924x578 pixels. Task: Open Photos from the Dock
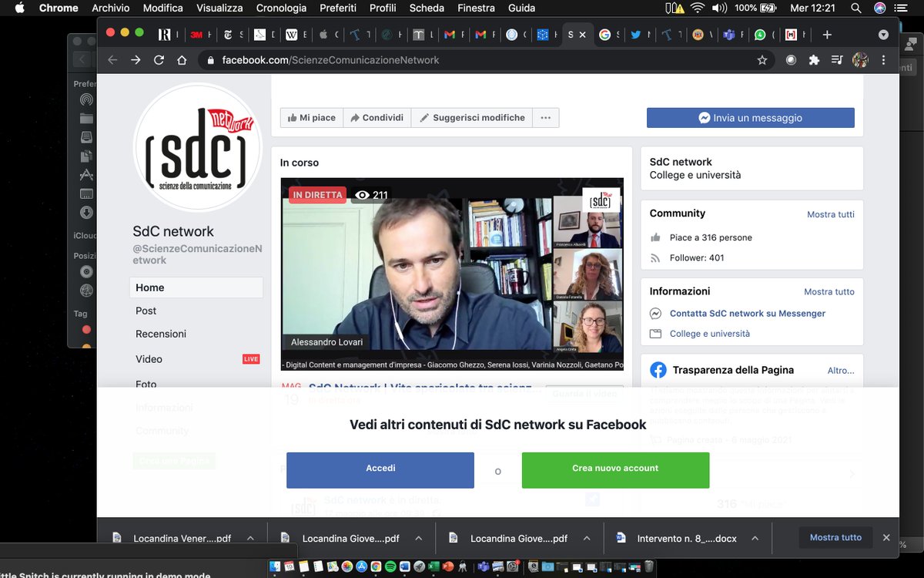[x=346, y=566]
